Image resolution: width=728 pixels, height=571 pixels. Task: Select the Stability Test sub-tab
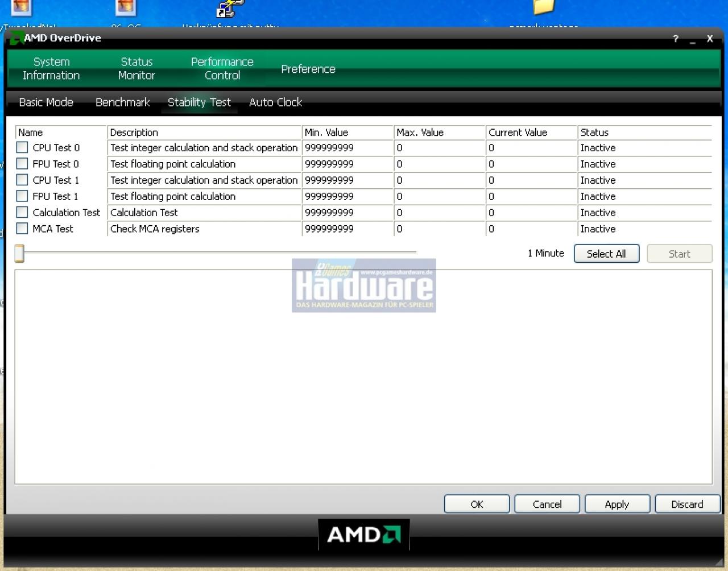click(199, 102)
